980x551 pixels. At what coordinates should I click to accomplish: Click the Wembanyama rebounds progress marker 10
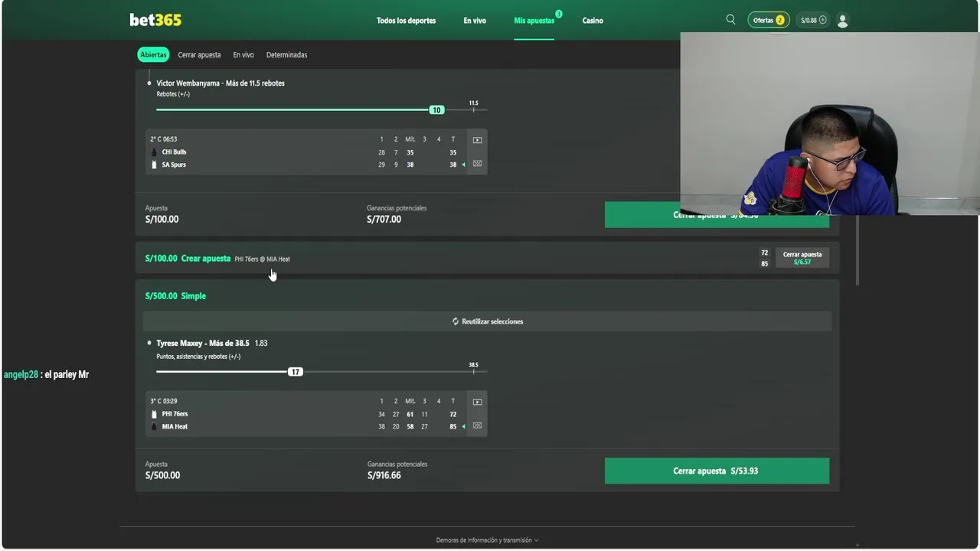[436, 110]
